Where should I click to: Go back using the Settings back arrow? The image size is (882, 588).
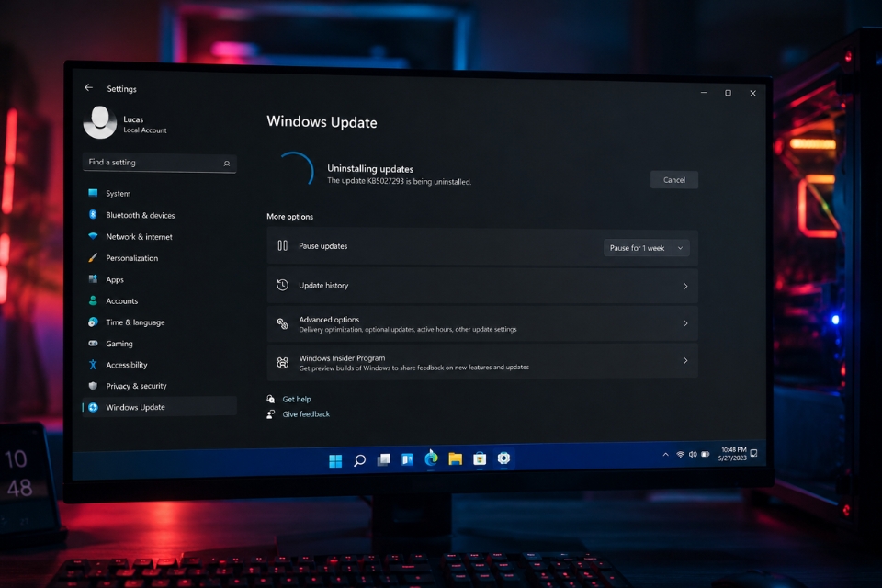coord(88,88)
